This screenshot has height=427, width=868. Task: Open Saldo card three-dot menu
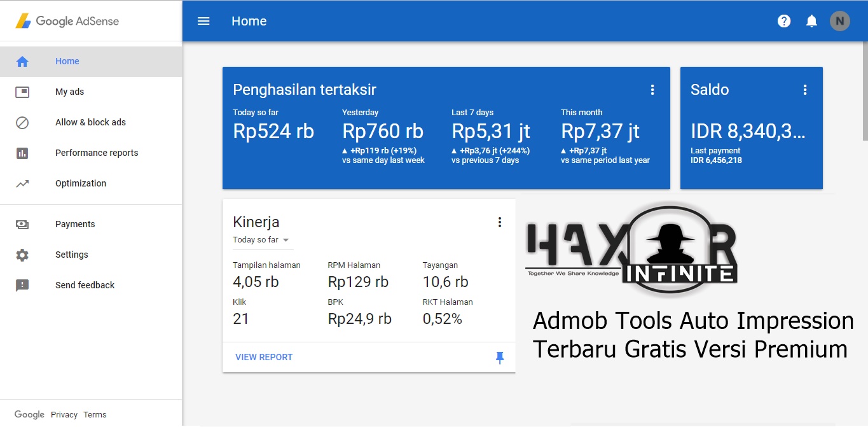pos(805,90)
